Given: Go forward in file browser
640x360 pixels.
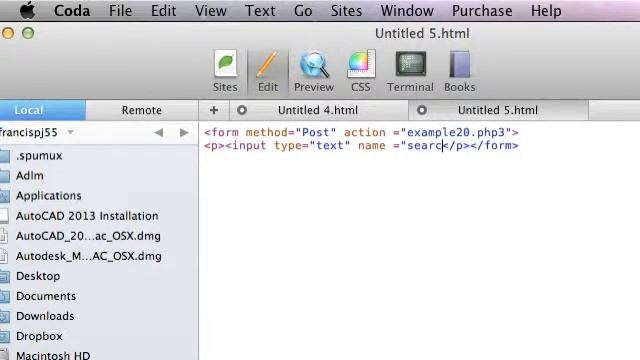Looking at the screenshot, I should click(184, 133).
